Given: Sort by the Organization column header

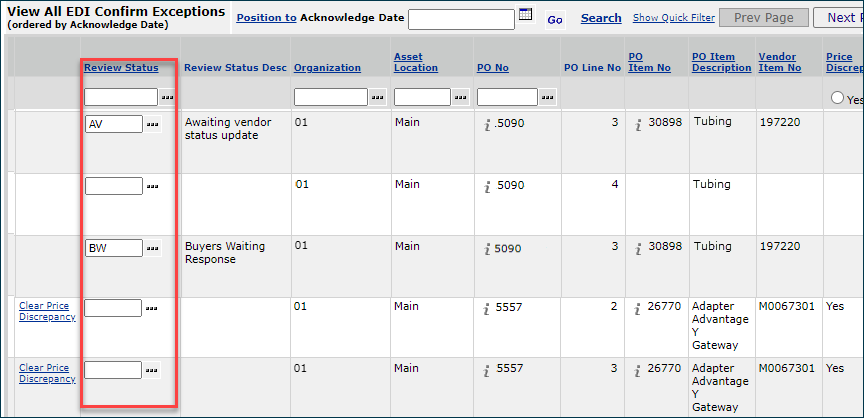Looking at the screenshot, I should [x=327, y=67].
